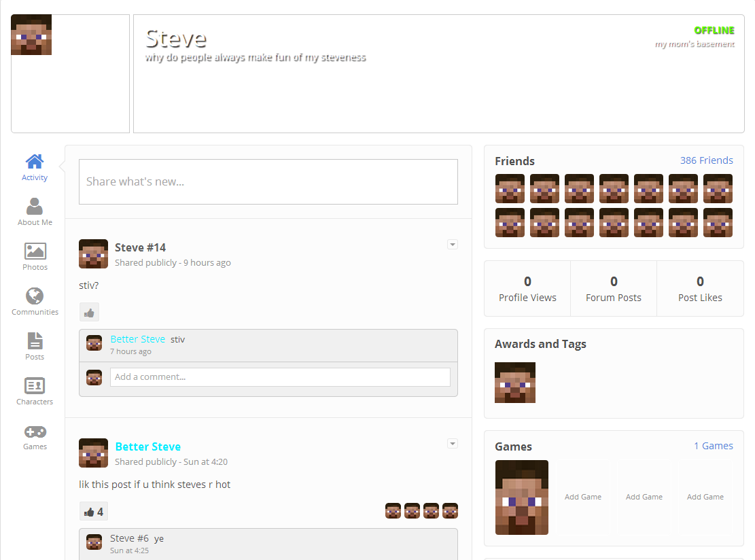Open the '386 Friends' link
The width and height of the screenshot is (755, 560).
pyautogui.click(x=706, y=160)
